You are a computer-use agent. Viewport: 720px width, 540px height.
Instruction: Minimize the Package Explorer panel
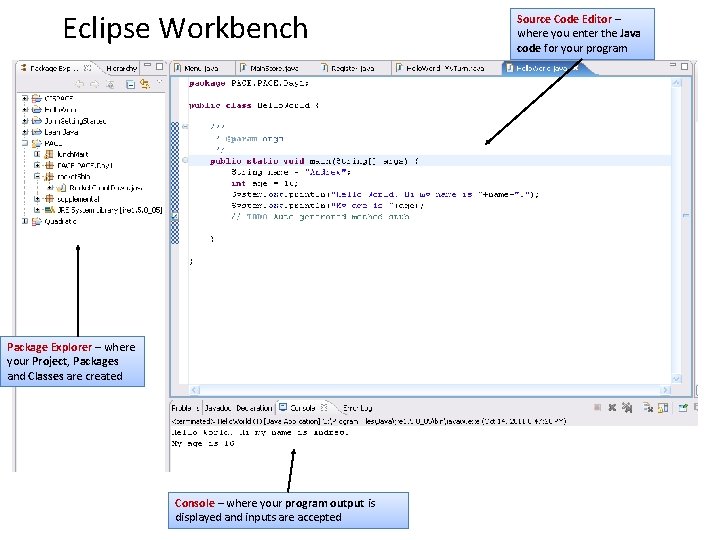pyautogui.click(x=147, y=66)
